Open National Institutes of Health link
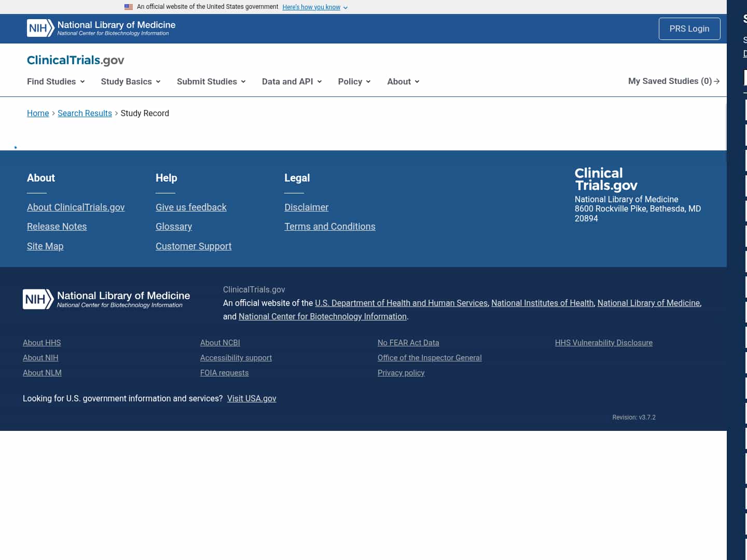Screen dimensions: 747x560 point(543,303)
